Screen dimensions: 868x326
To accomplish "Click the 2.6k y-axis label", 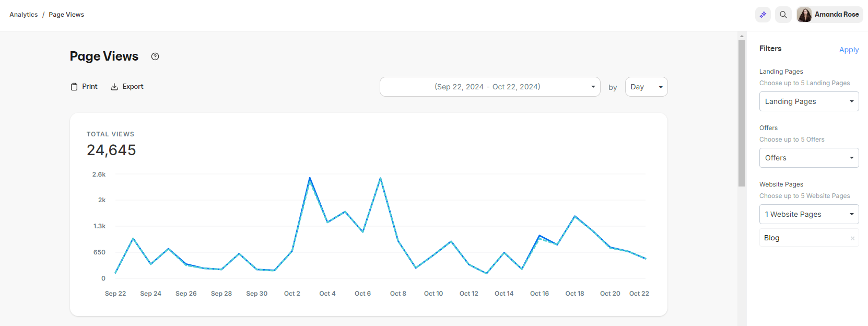I will pos(99,174).
